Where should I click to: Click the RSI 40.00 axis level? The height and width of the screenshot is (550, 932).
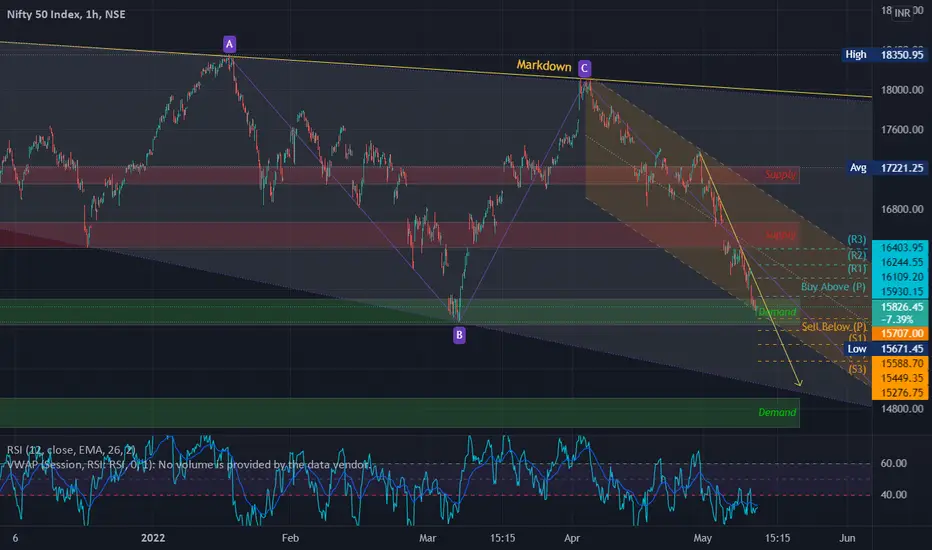893,495
